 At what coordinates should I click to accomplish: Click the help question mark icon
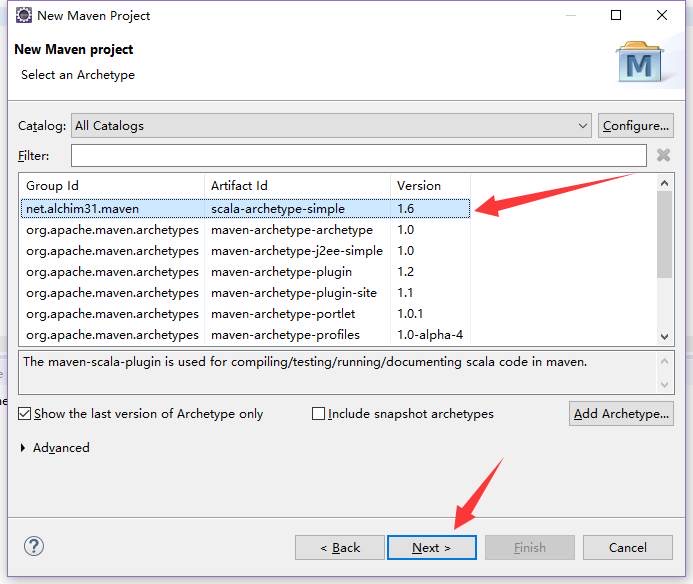pos(34,546)
